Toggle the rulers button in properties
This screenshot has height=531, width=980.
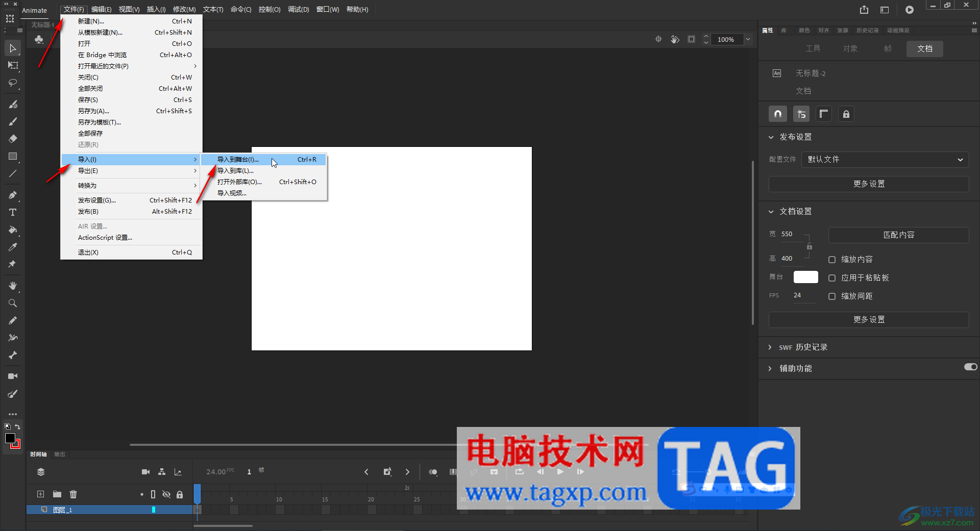pos(823,114)
